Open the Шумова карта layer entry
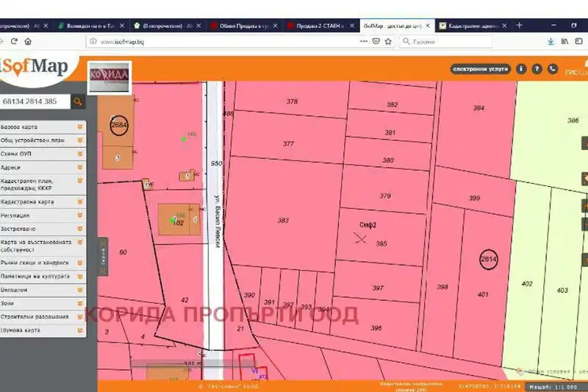The width and height of the screenshot is (588, 392). tap(43, 330)
